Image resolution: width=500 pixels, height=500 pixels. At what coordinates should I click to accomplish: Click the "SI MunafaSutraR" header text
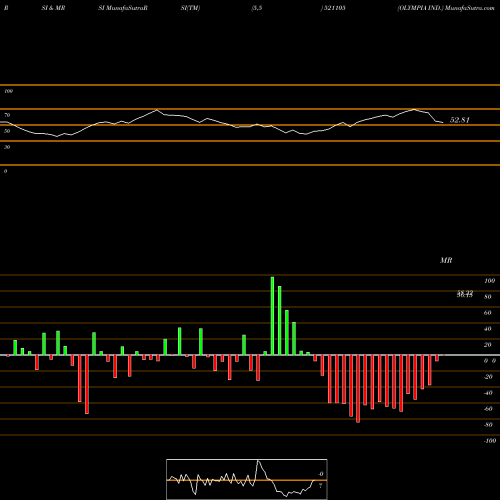123,8
